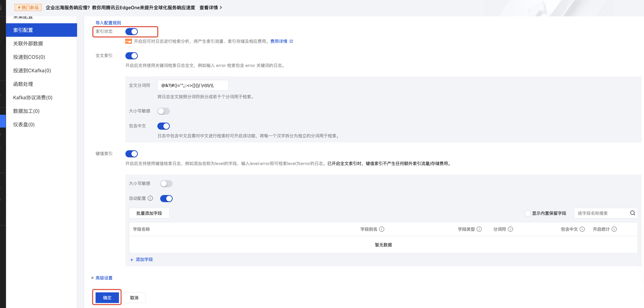The height and width of the screenshot is (308, 644).
Task: Enable 大小写敏感 under 全文分词符
Action: (x=164, y=111)
